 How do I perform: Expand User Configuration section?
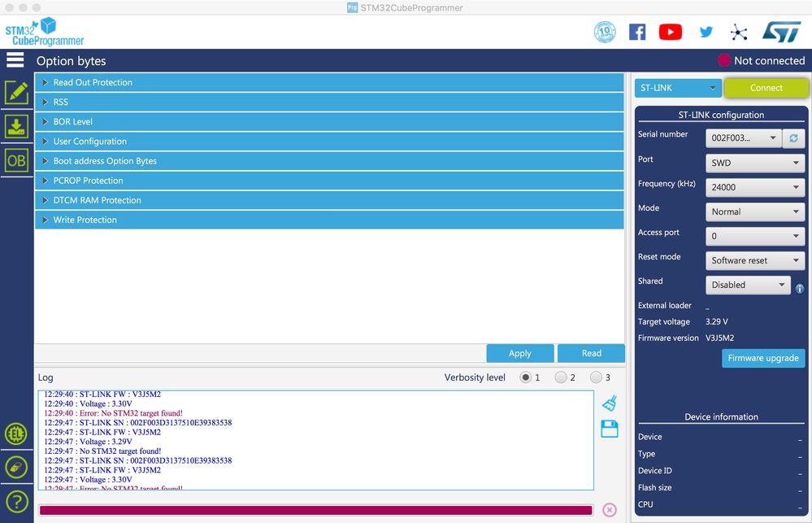[x=329, y=142]
